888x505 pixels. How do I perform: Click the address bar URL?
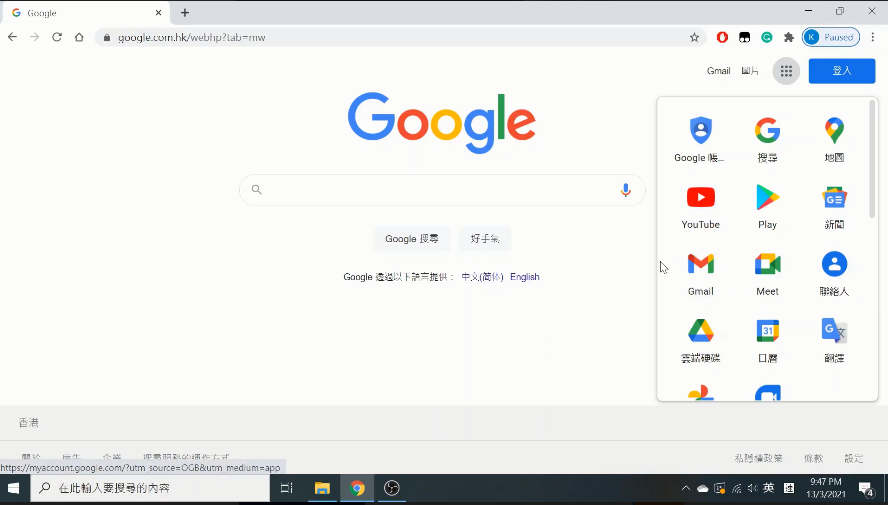pyautogui.click(x=191, y=37)
